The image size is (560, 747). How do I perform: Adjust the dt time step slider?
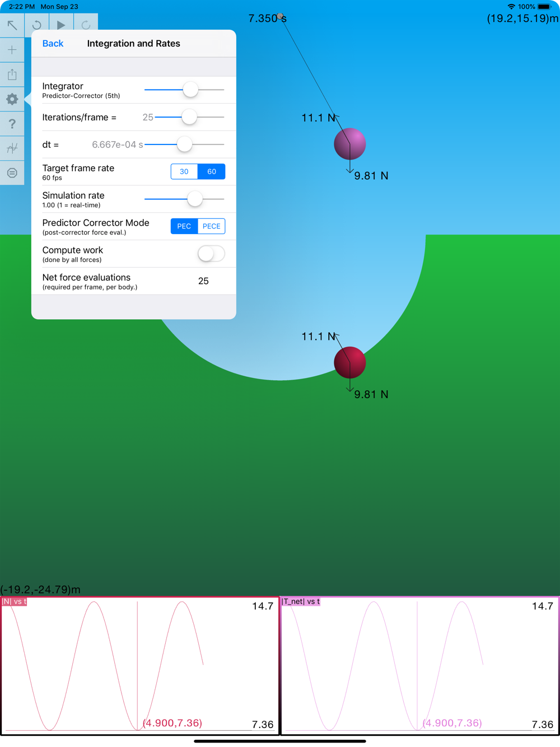(184, 144)
